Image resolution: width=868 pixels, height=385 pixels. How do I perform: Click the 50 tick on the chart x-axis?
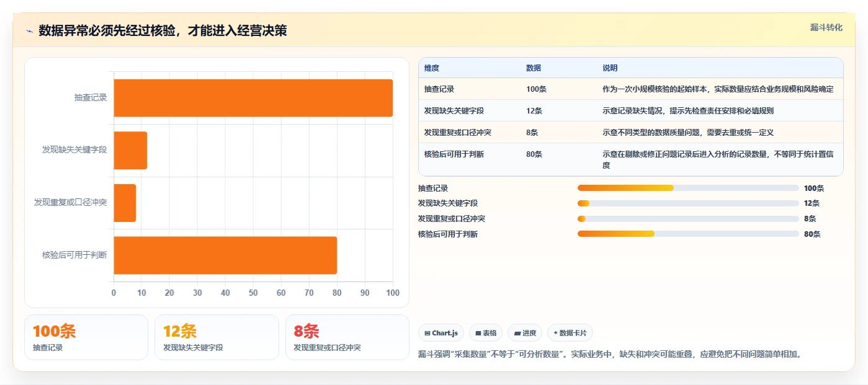click(253, 293)
